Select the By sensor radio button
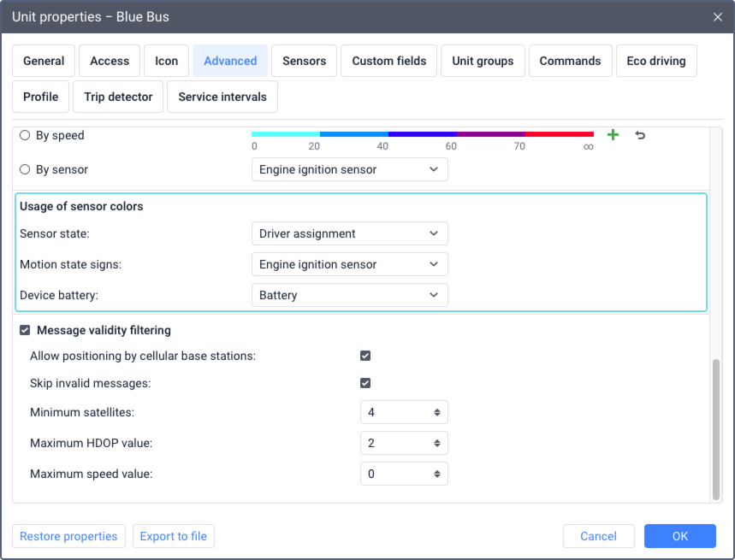 25,169
